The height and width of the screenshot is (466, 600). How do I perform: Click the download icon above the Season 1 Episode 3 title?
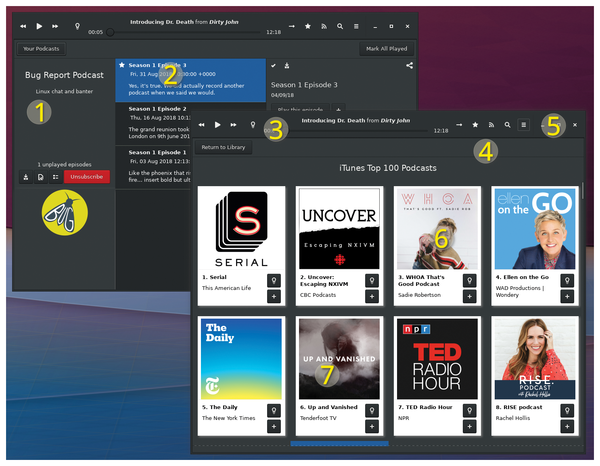click(x=287, y=65)
